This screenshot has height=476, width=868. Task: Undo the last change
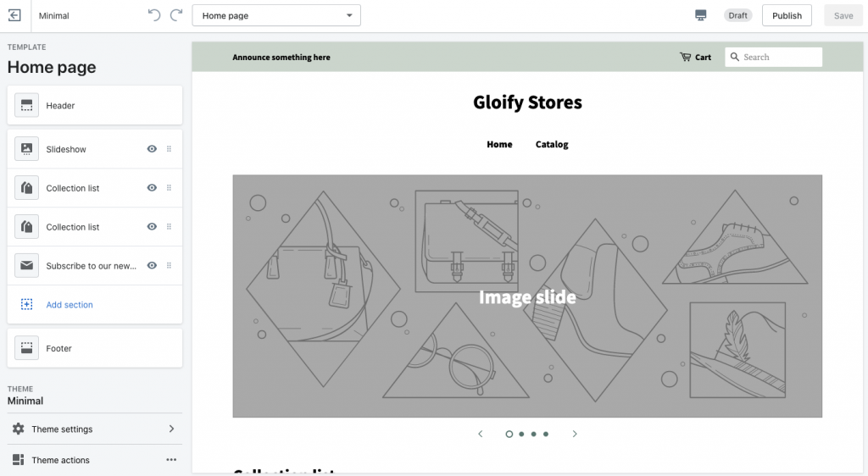(x=154, y=15)
